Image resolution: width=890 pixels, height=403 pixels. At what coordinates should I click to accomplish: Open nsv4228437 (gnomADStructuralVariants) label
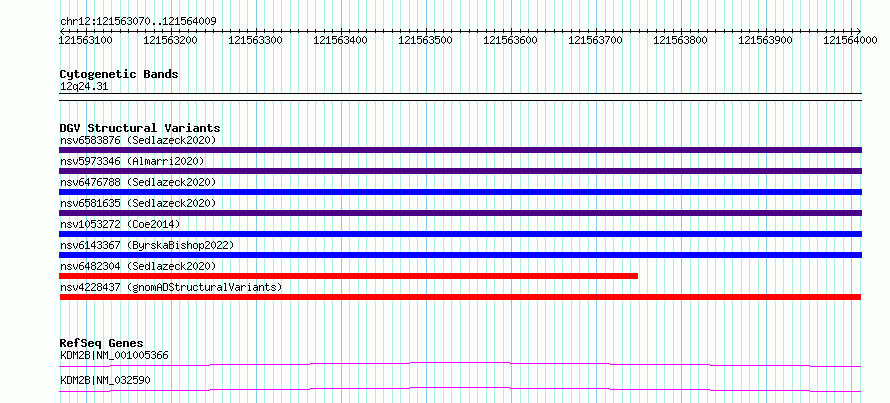tap(171, 287)
